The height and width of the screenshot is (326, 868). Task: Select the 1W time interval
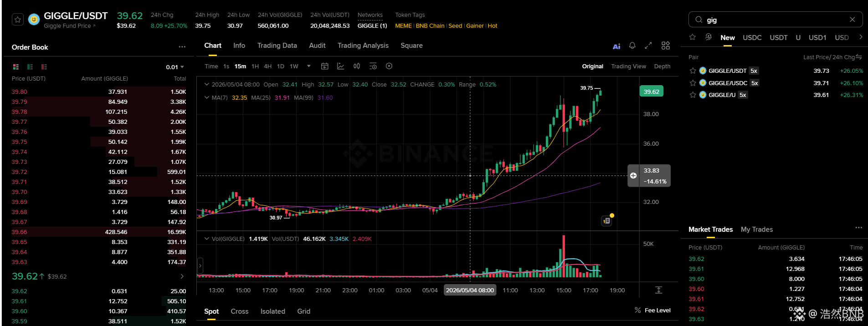[294, 66]
